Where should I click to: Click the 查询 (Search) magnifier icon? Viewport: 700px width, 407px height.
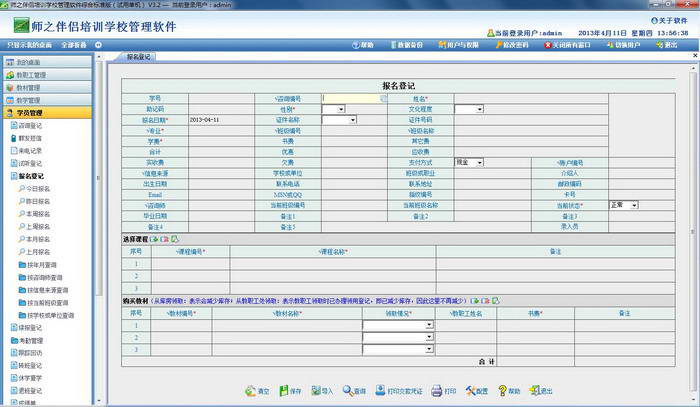click(x=353, y=391)
